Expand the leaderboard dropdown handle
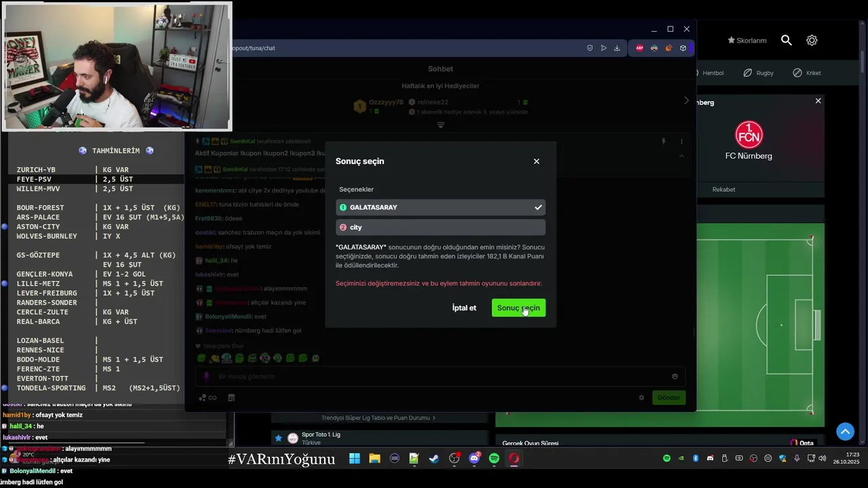The width and height of the screenshot is (868, 488). click(x=441, y=125)
